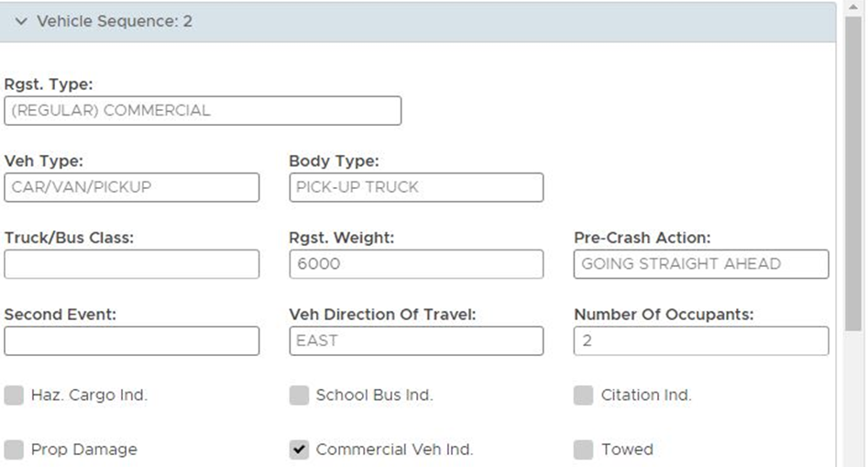Viewport: 868px width, 467px height.
Task: Focus the empty Truck/Bus Class field
Action: [132, 263]
